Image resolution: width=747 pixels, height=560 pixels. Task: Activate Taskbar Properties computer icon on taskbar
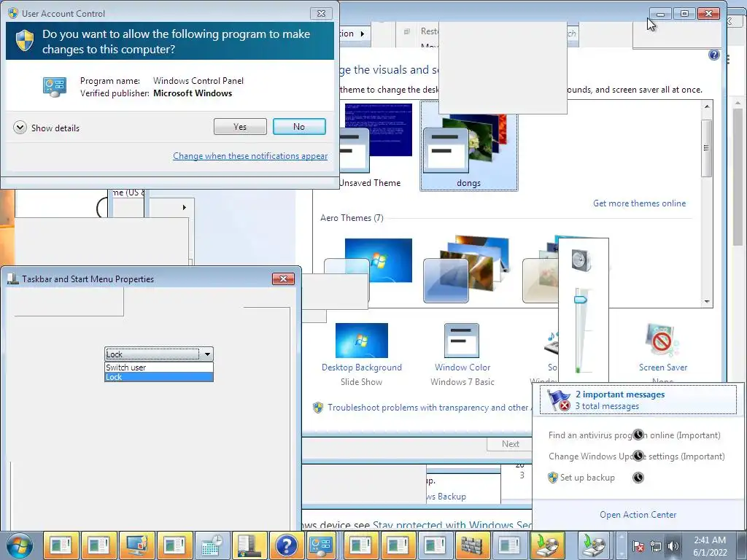click(249, 545)
